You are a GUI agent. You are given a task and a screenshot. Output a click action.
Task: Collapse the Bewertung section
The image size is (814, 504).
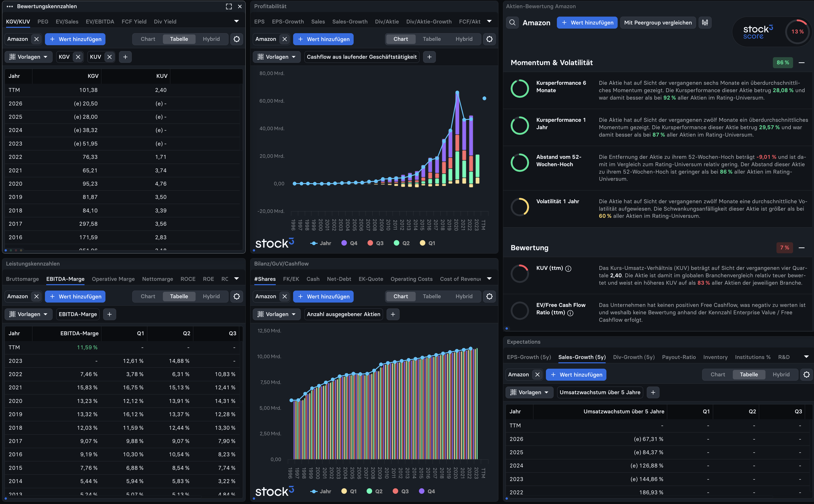[x=802, y=248]
